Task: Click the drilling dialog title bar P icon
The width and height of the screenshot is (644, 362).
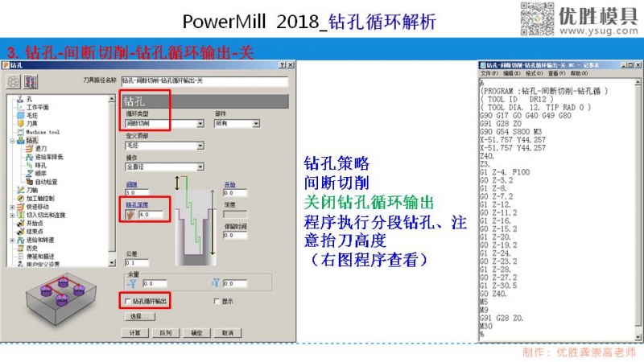Action: (x=6, y=65)
